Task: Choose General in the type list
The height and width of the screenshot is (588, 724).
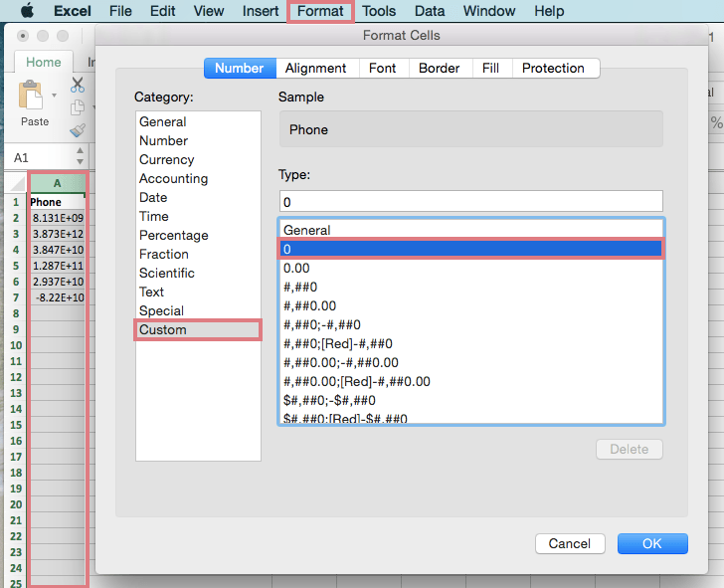Action: point(471,230)
